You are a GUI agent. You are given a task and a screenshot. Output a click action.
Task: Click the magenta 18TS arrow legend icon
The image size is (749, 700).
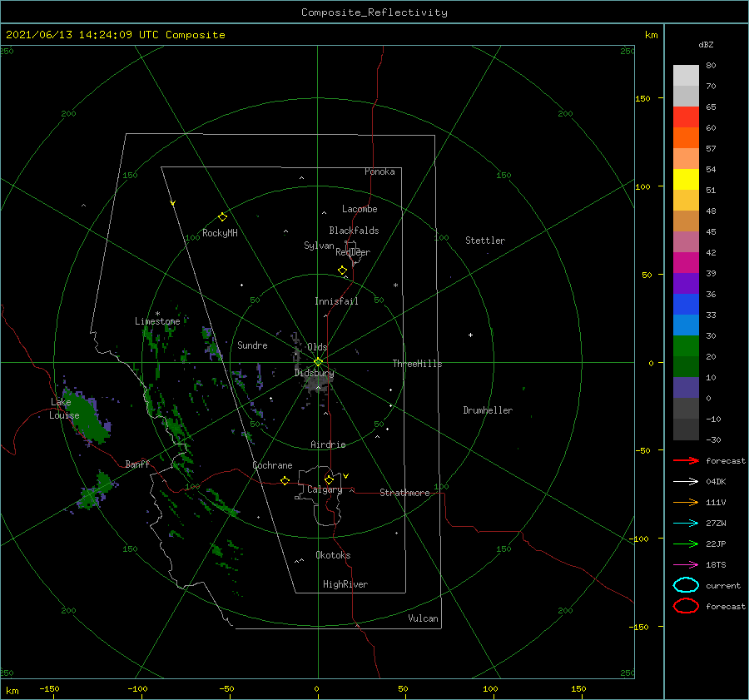click(686, 565)
